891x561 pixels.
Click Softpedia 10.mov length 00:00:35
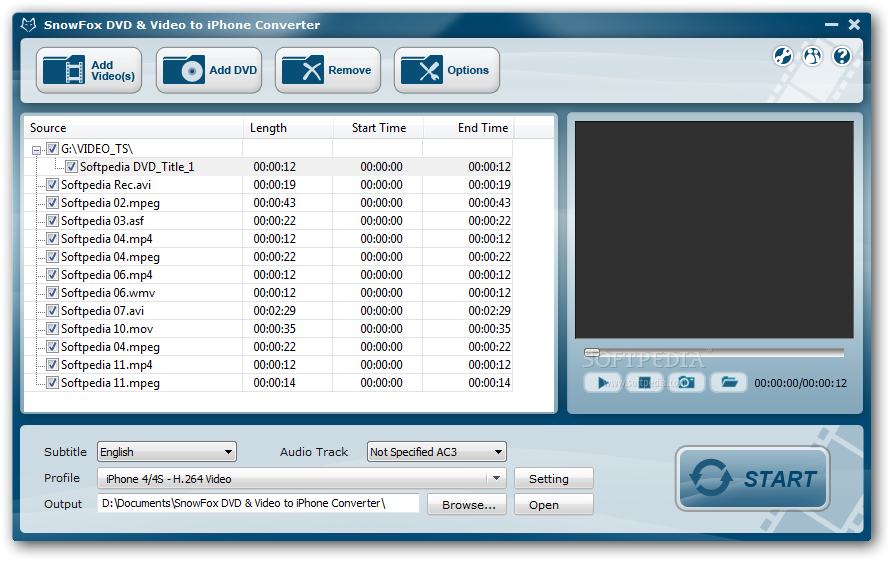click(274, 329)
